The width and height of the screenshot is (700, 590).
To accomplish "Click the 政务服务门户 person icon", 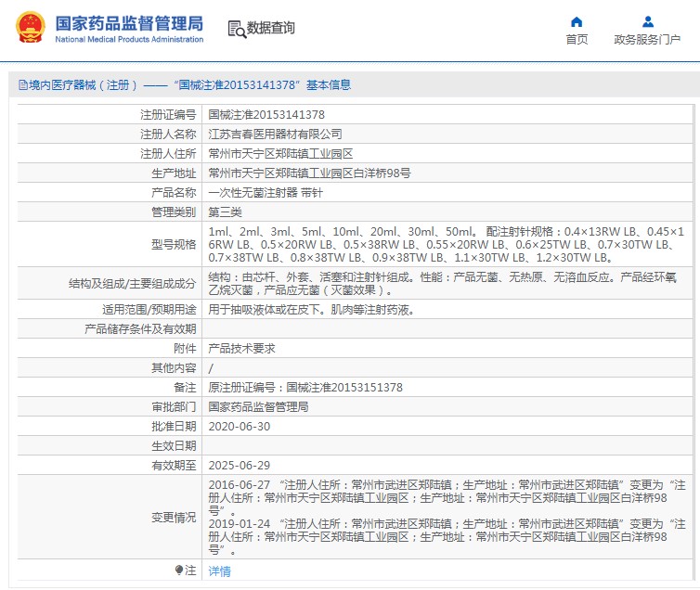I will 647,21.
